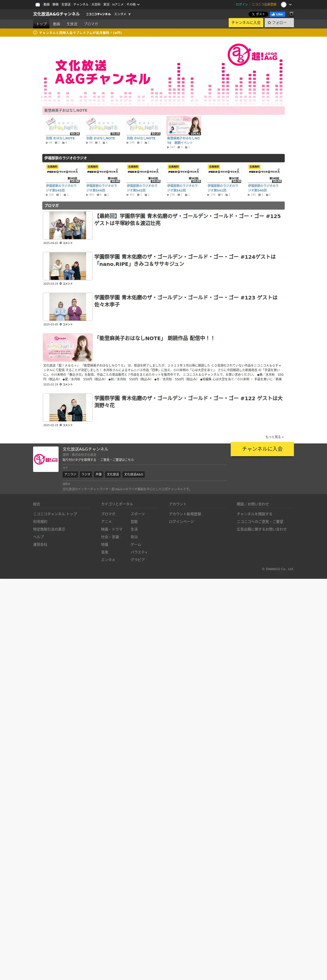Viewport: 327px width, 980px height.
Task: Click large チャンネルに入会 button above footer
Action: pos(262,449)
